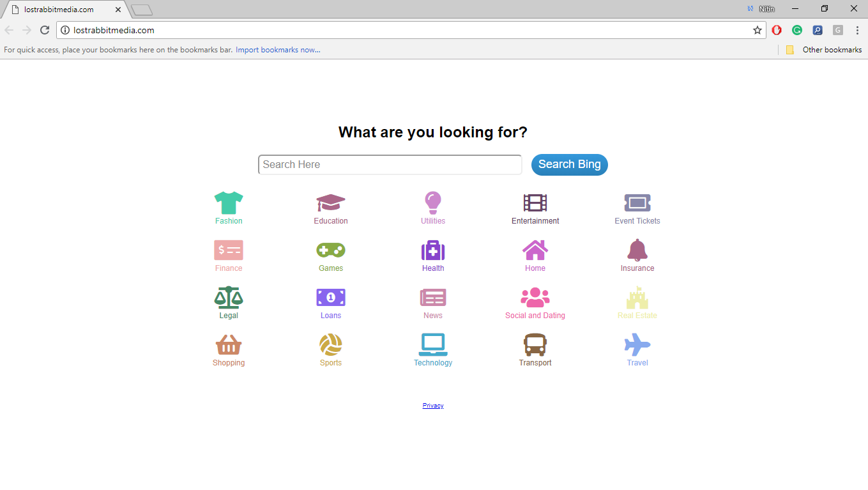Click the Social and Dating icon
The width and height of the screenshot is (868, 490).
point(535,296)
